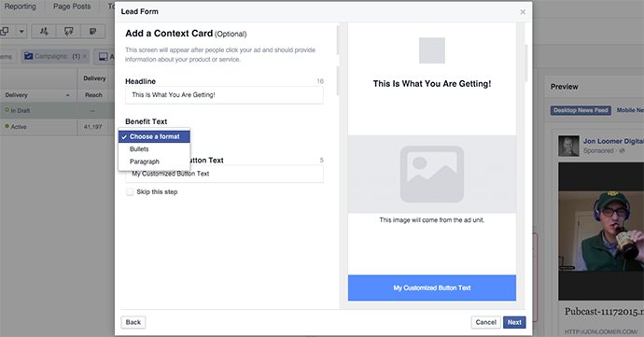Select the Active row
Viewport: 644px width, 337px height.
click(x=57, y=127)
